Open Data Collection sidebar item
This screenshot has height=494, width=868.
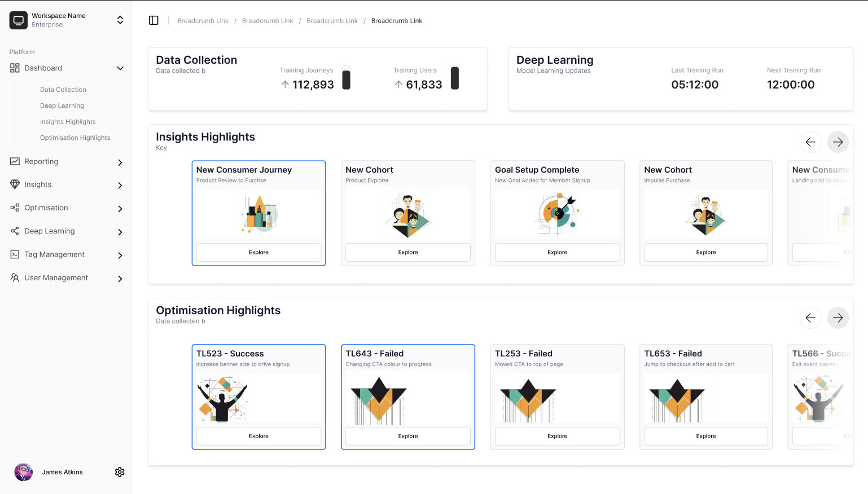63,90
